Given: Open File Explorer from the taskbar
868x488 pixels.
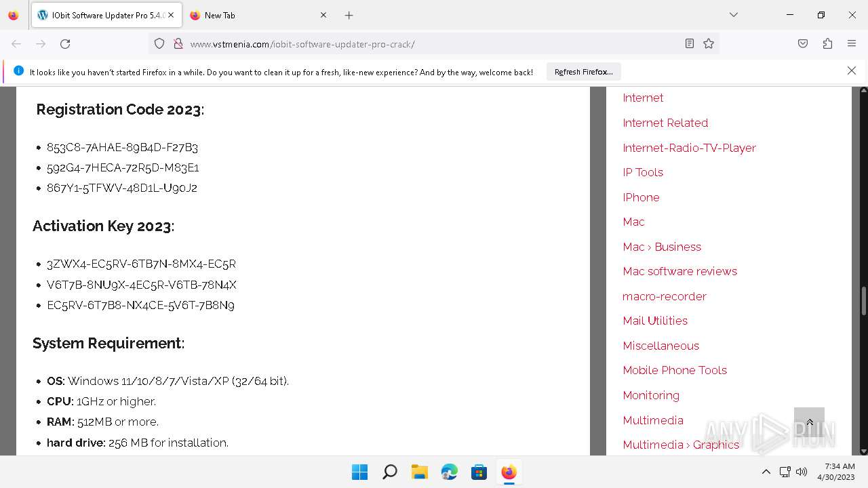Looking at the screenshot, I should click(419, 472).
